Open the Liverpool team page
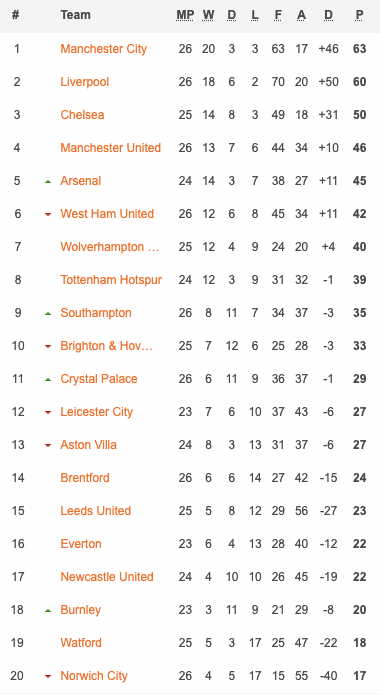380x694 pixels. click(84, 82)
